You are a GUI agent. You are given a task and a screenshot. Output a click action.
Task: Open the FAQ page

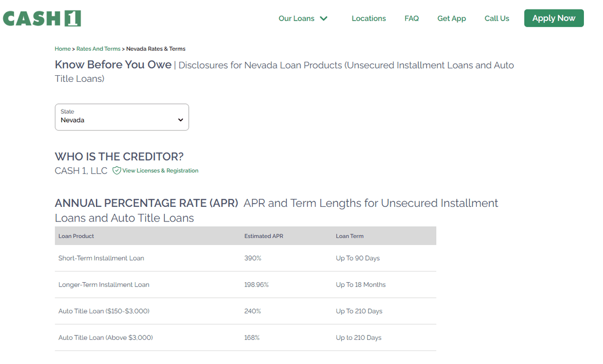point(412,19)
